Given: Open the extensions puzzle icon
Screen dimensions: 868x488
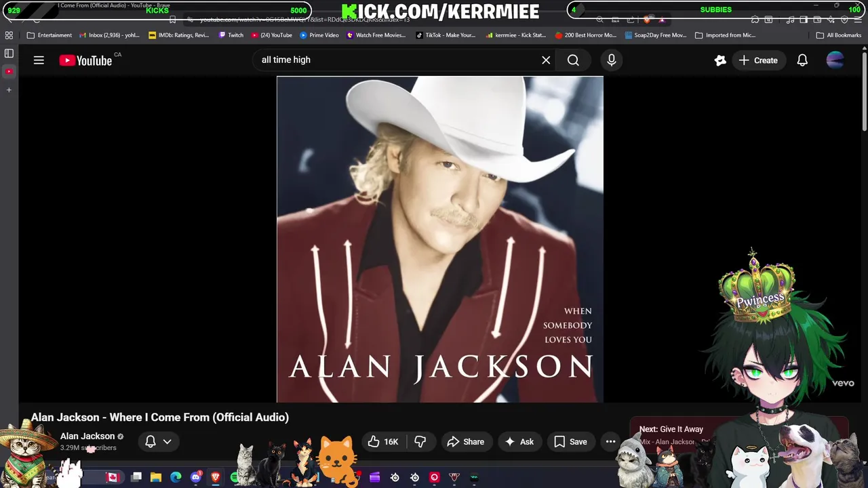Looking at the screenshot, I should point(755,20).
